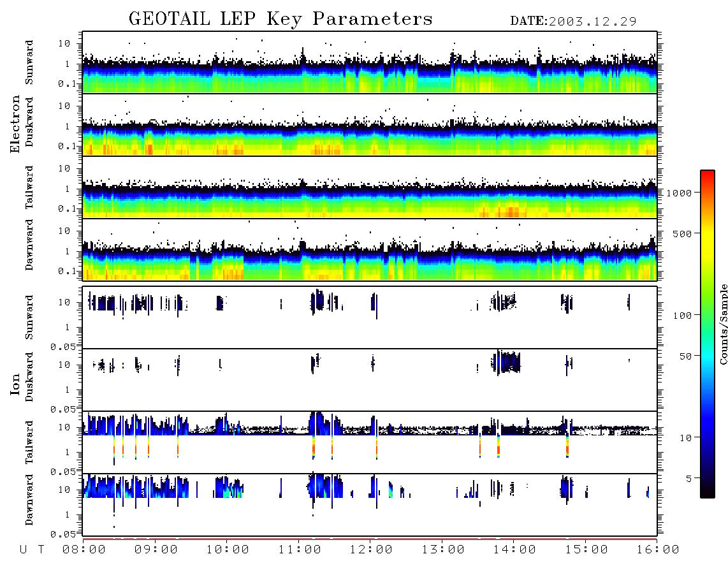The width and height of the screenshot is (728, 561).
Task: Click the "Counts/Sample" colorbar caption
Action: (x=723, y=324)
